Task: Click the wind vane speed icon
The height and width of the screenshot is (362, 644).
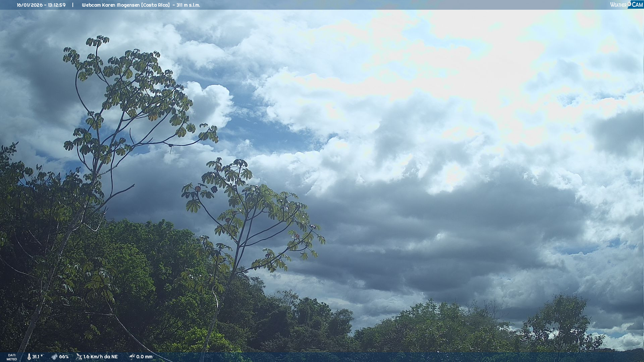Action: 79,357
